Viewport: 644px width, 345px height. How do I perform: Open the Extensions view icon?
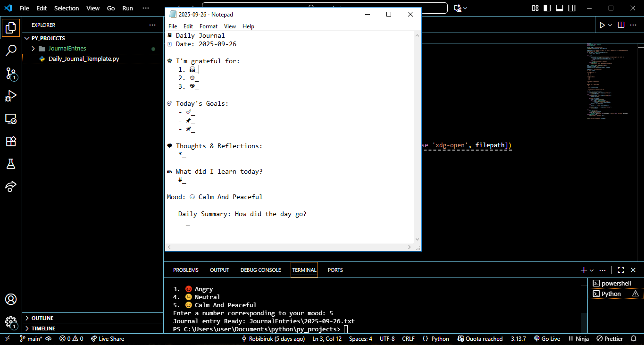coord(11,141)
